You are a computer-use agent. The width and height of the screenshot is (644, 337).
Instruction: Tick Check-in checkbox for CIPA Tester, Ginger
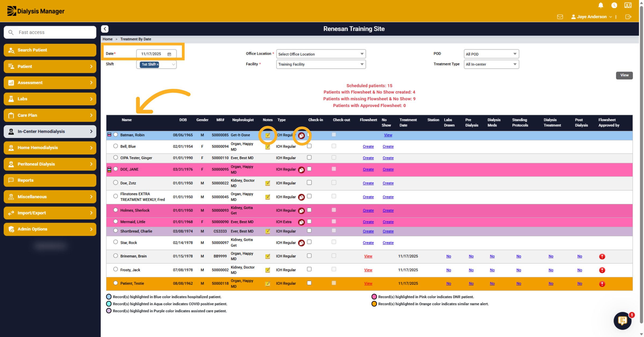coord(309,157)
